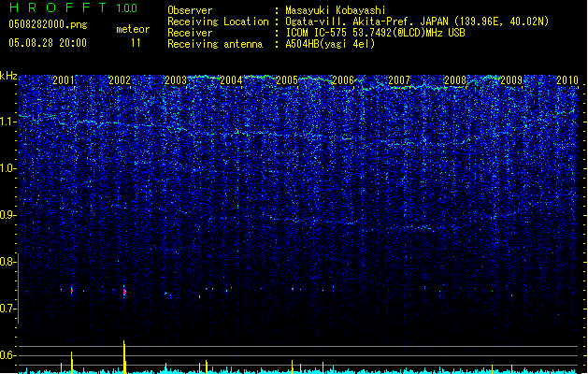Click the kHz axis unit label

(8, 76)
